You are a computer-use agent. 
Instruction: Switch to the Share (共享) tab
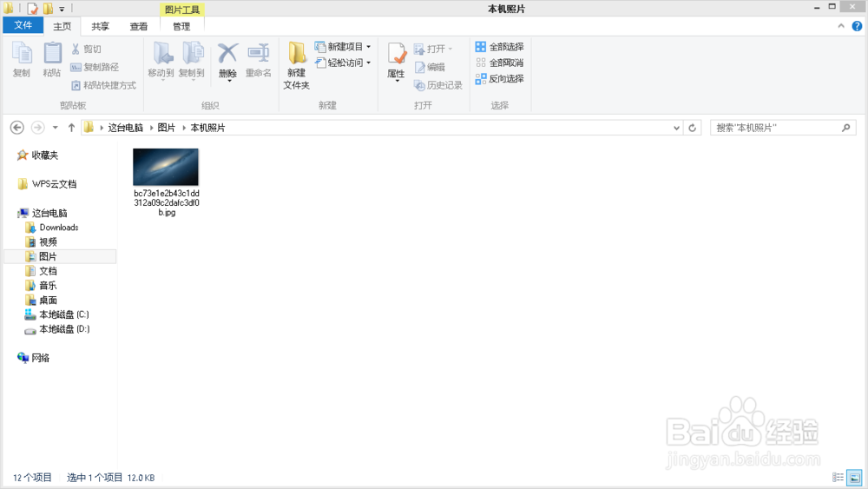click(x=100, y=26)
